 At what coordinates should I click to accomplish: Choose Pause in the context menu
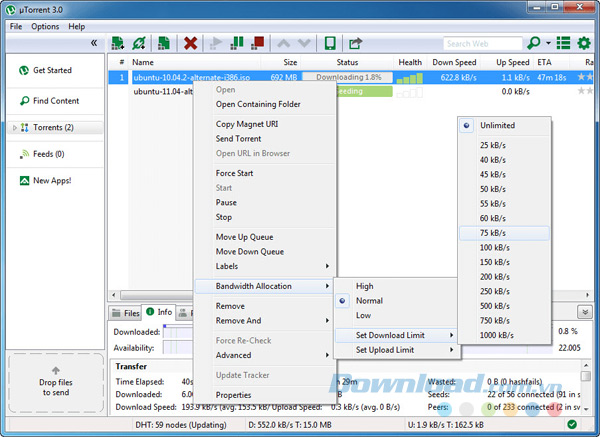click(x=264, y=203)
